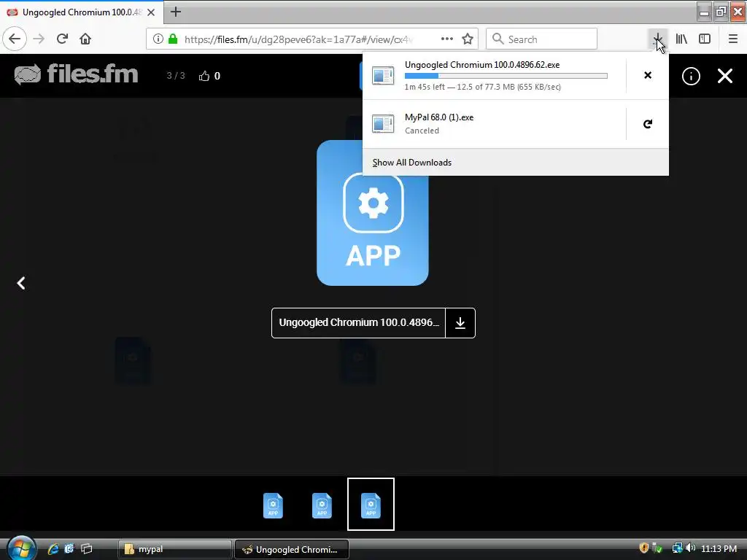Click the green secure padlock icon
Screen dimensions: 747x560
pos(173,39)
